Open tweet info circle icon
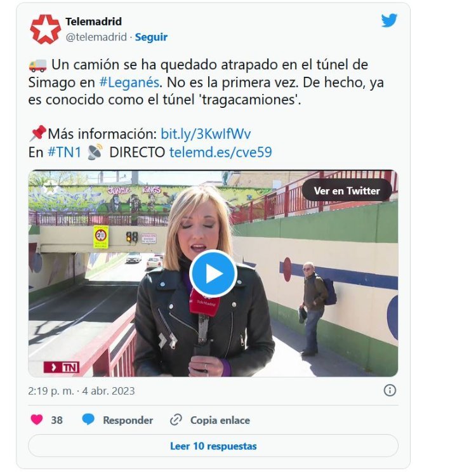Screen dimensions: 476x476 point(390,390)
